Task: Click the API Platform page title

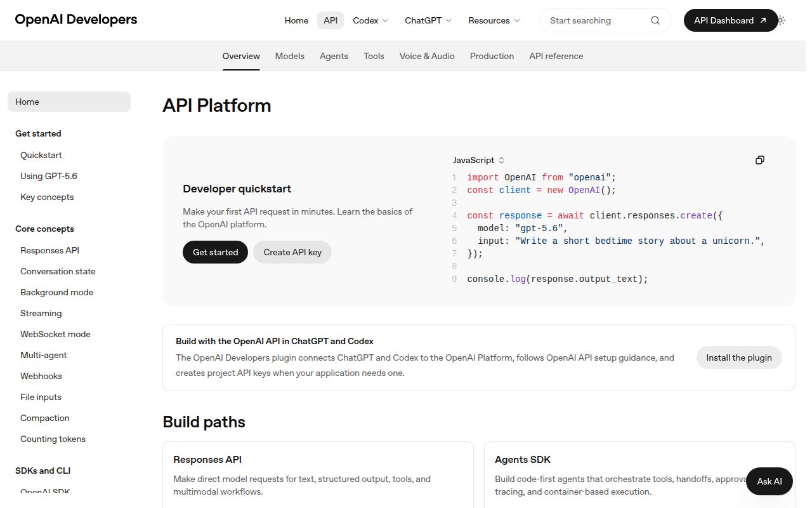Action: point(217,105)
